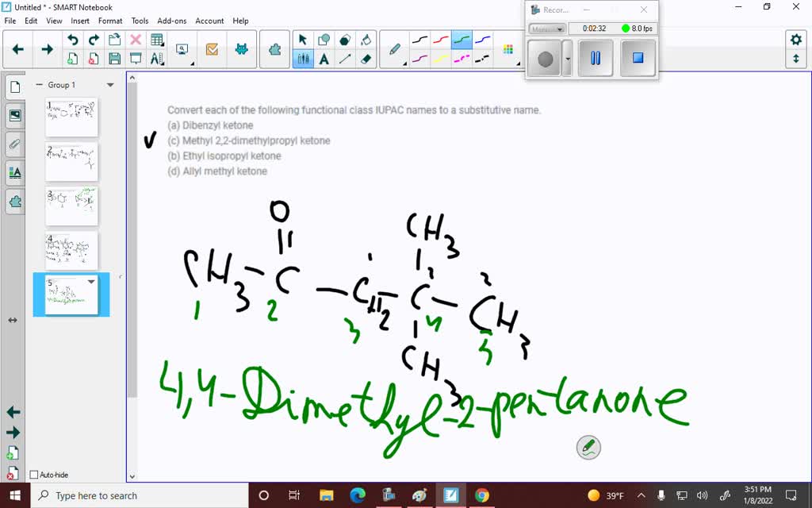Viewport: 812px width, 508px height.
Task: Select slide 3 thumbnail in page sorter
Action: click(71, 205)
